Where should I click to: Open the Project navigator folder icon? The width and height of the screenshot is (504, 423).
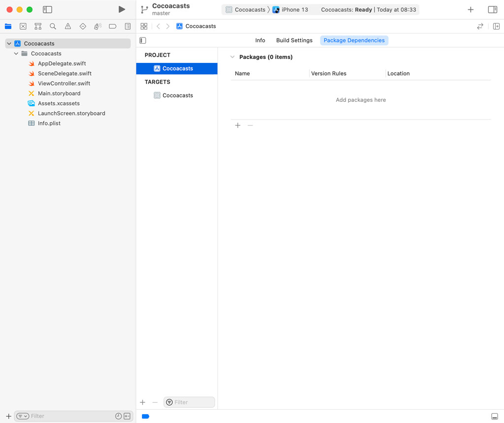point(8,26)
